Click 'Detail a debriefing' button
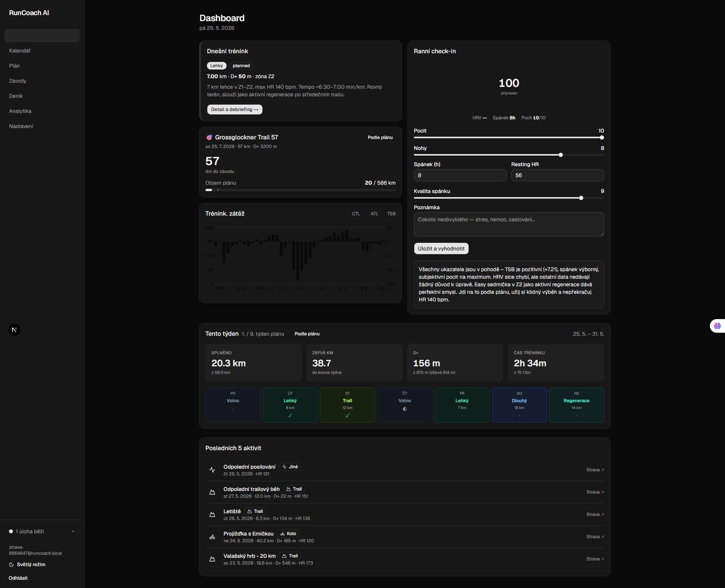Screen dimensions: 725x588 click(x=234, y=110)
